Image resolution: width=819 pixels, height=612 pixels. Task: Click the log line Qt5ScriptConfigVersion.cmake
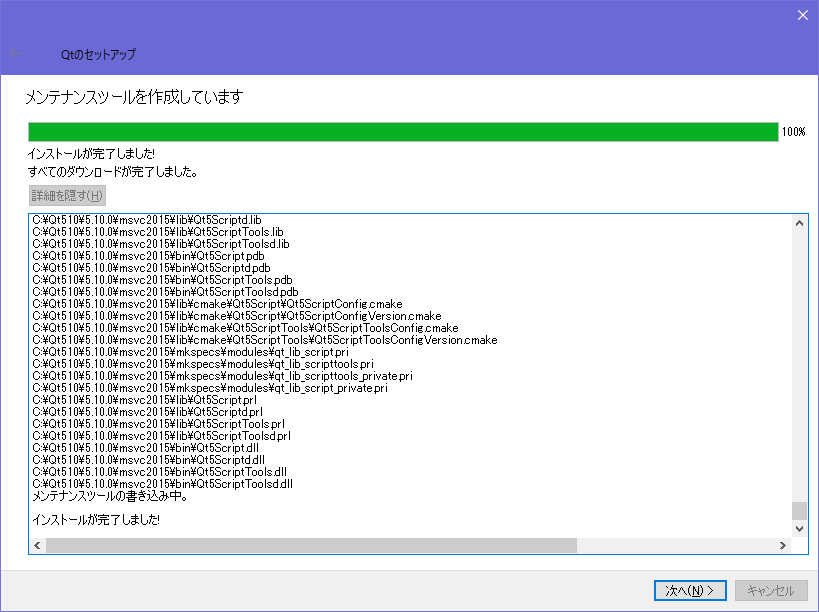click(x=237, y=316)
